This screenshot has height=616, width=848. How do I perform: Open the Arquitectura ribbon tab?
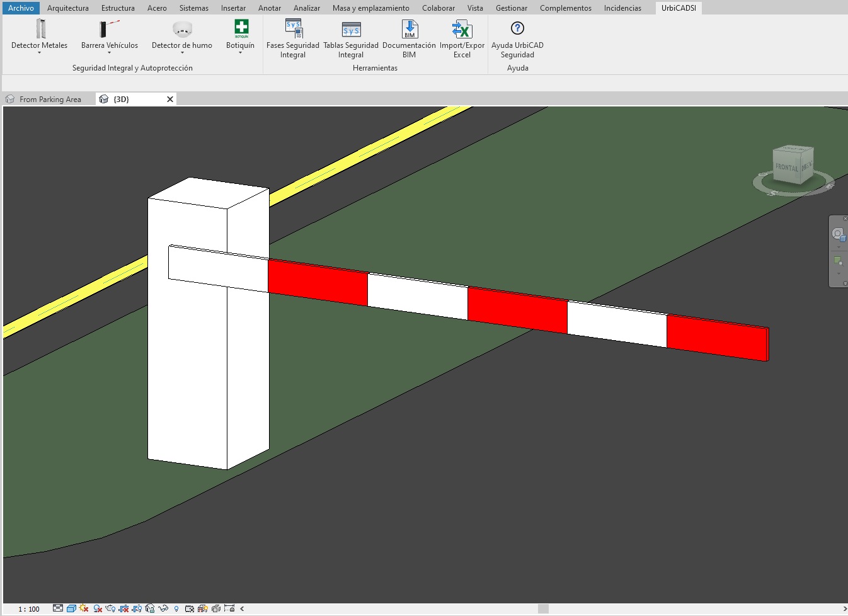[x=68, y=8]
